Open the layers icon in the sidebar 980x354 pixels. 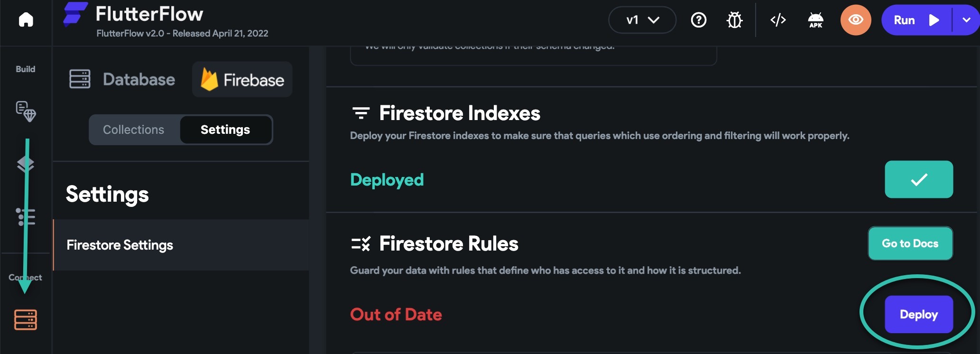point(26,164)
